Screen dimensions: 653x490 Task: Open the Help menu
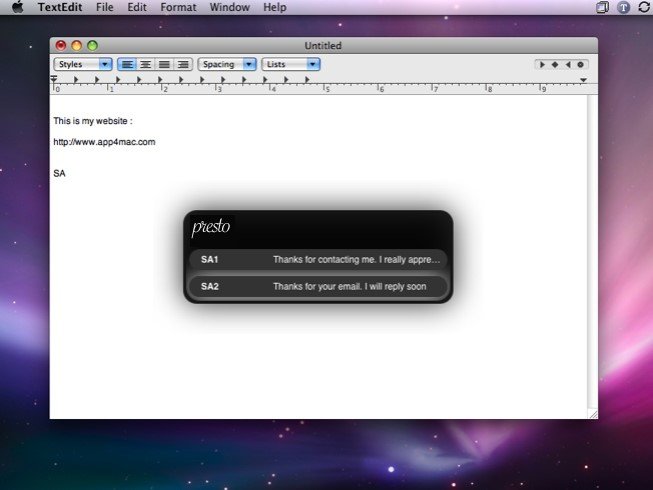point(275,7)
